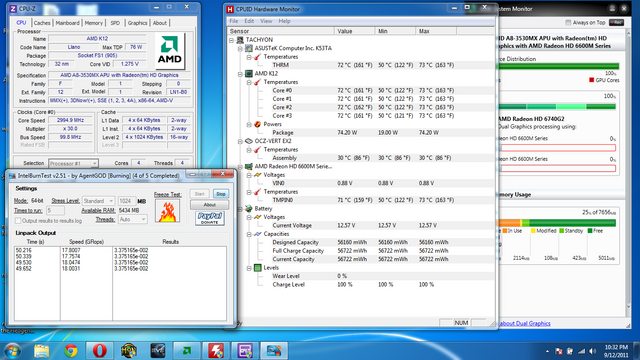Click the green Levels icon under Battery
The height and width of the screenshot is (360, 640).
[257, 268]
